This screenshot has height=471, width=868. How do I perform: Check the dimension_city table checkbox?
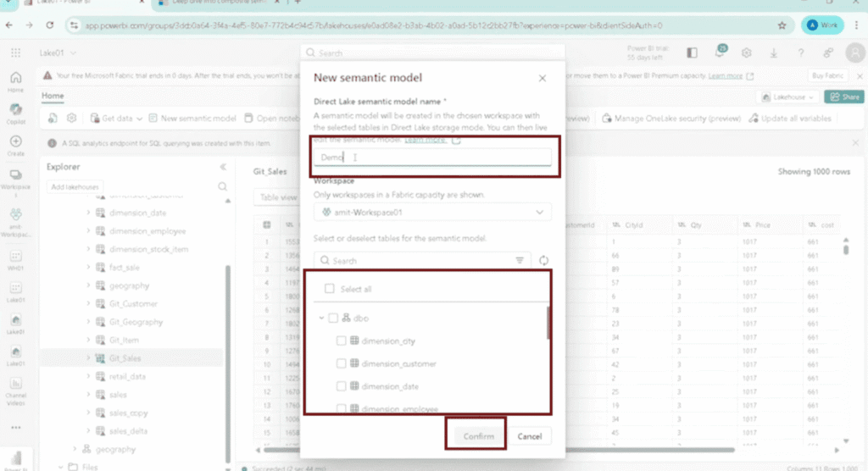[341, 341]
